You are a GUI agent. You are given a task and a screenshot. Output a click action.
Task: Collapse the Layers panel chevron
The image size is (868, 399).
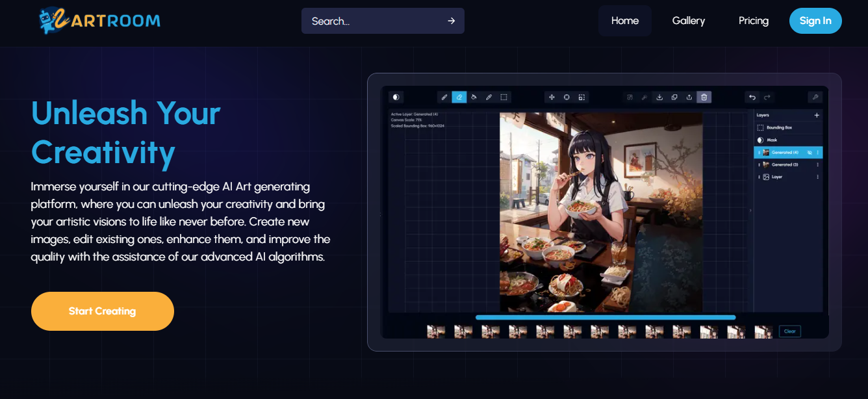pos(750,211)
